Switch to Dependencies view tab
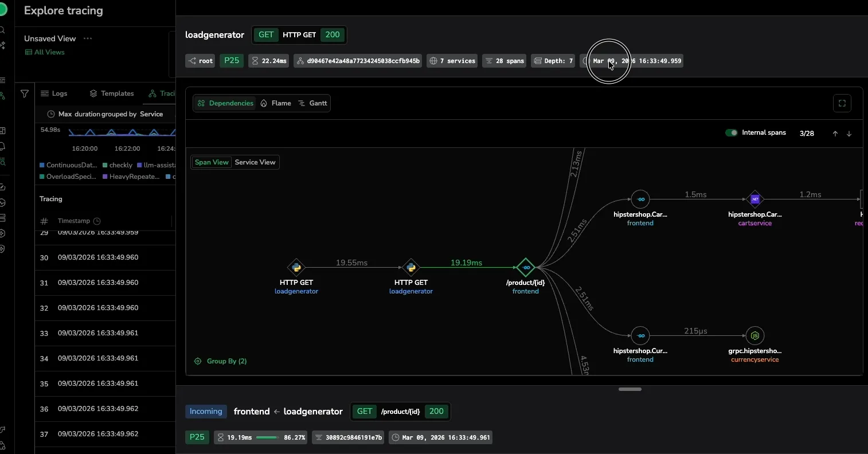This screenshot has width=868, height=454. (225, 103)
